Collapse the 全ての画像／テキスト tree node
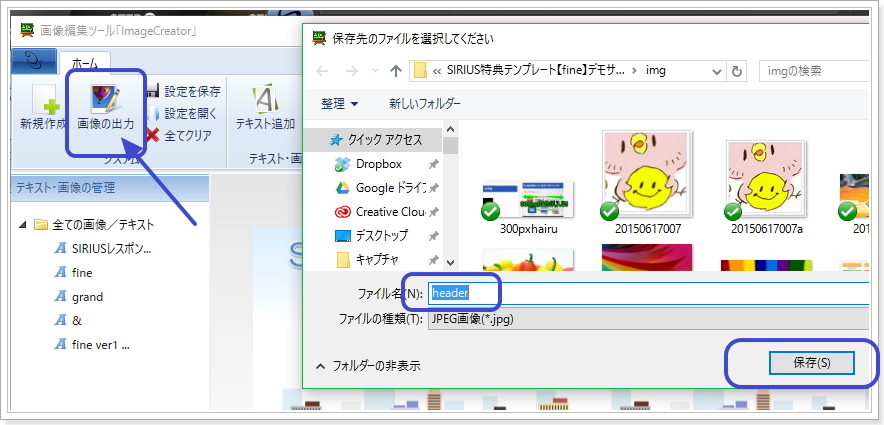The image size is (884, 425). point(22,225)
